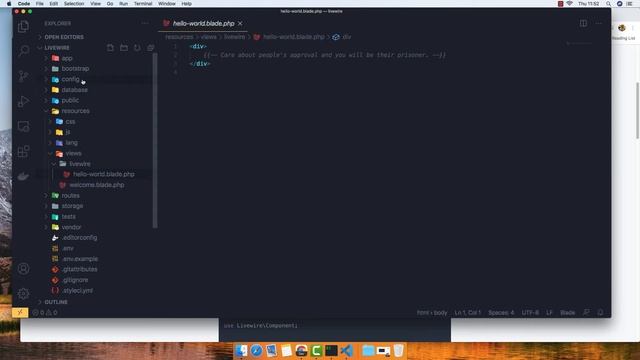Screen dimensions: 640x360
Task: Click Ln 1, Col 1 in status bar
Action: 468,313
